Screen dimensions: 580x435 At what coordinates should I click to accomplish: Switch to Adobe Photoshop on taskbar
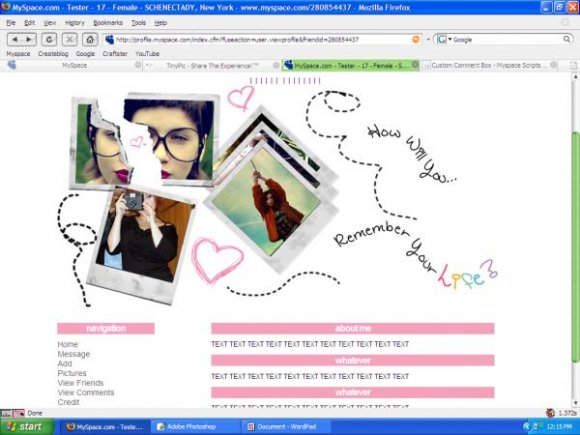click(x=195, y=427)
